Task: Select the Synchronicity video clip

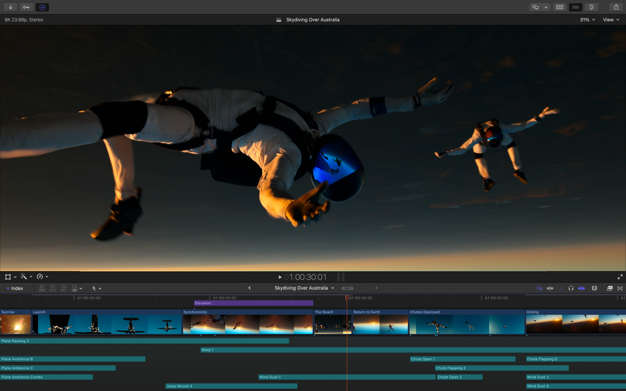Action: click(x=248, y=322)
